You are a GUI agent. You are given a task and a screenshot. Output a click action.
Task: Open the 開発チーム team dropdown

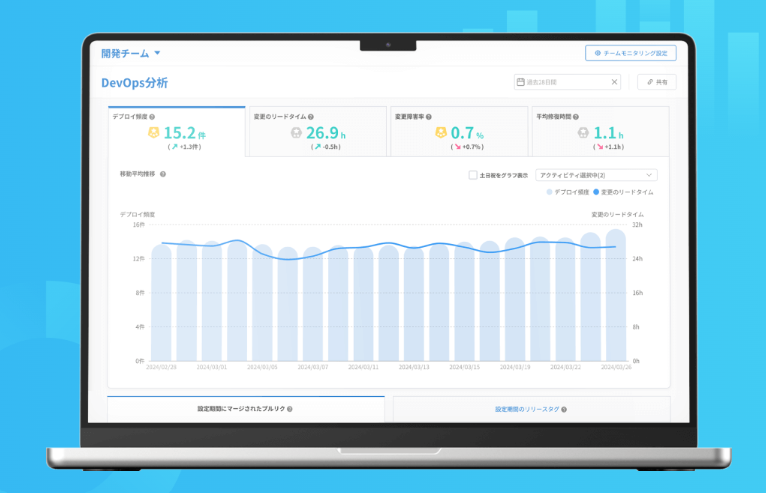131,53
